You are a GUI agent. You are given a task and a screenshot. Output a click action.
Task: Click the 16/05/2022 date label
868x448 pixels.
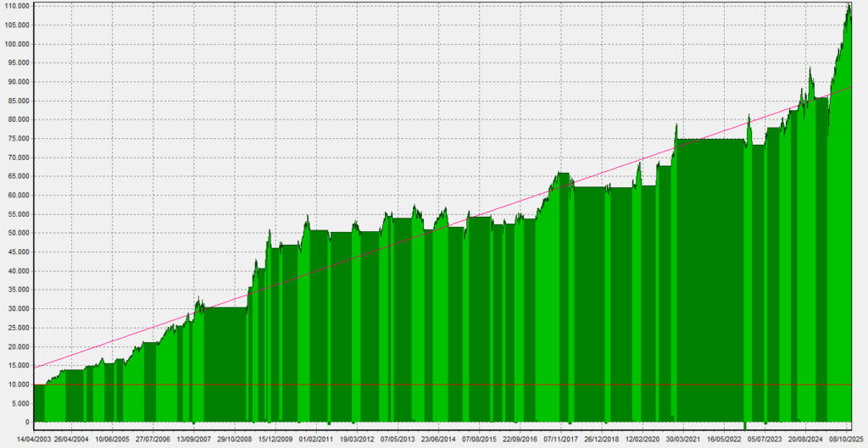pos(725,440)
